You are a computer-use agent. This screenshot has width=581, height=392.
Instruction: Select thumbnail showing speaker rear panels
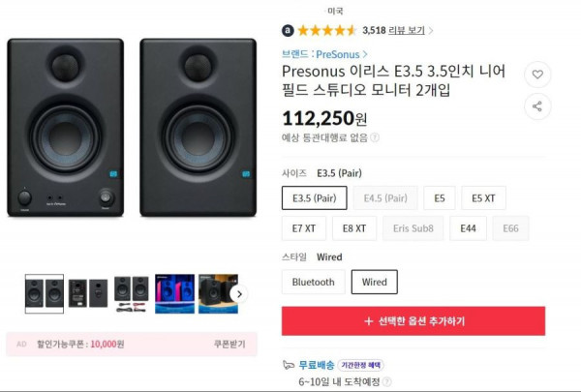pos(88,293)
